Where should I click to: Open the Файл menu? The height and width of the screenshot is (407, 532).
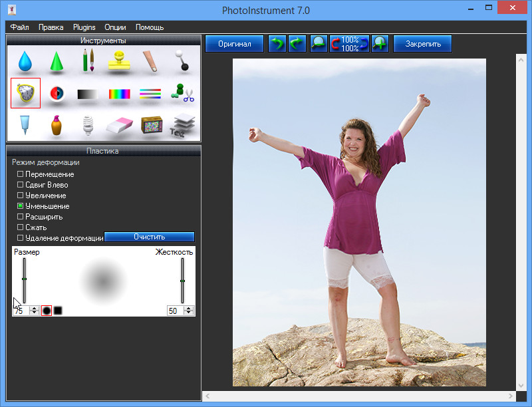click(x=19, y=27)
